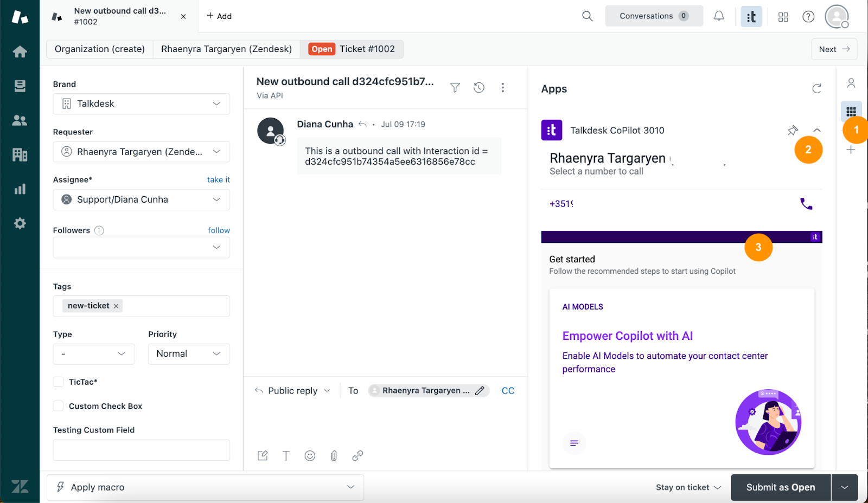This screenshot has width=868, height=503.
Task: Open the Talkdesk app icon in top bar
Action: click(751, 16)
